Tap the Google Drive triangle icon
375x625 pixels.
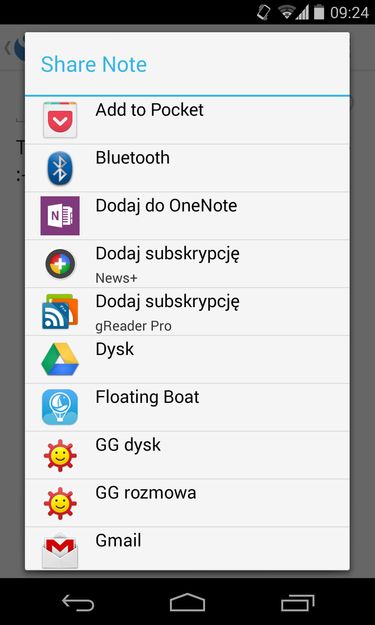(x=60, y=359)
